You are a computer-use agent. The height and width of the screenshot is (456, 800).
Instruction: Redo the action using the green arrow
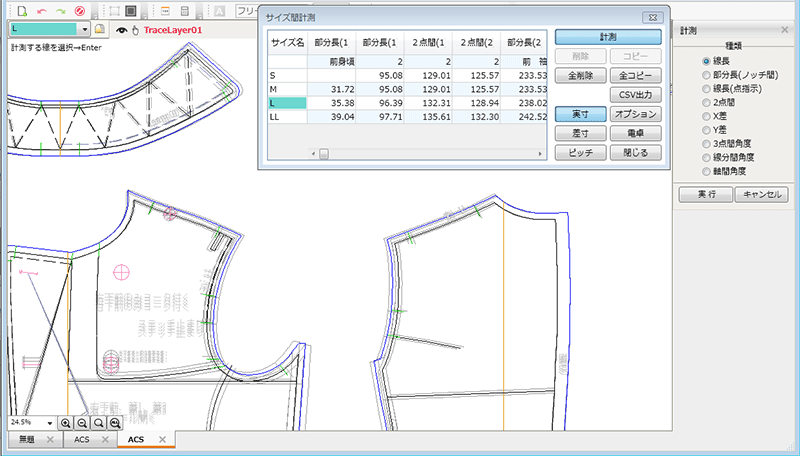point(61,11)
